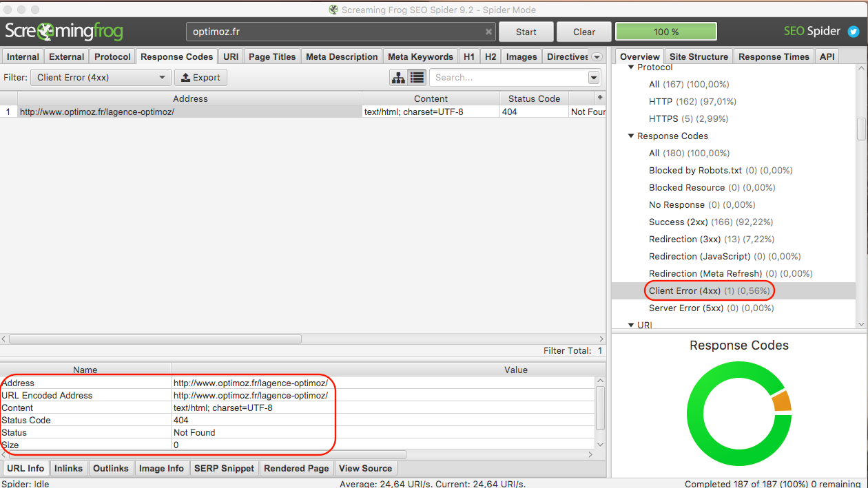Select Response Codes All (180) in Overview
The image size is (868, 488).
tap(689, 153)
